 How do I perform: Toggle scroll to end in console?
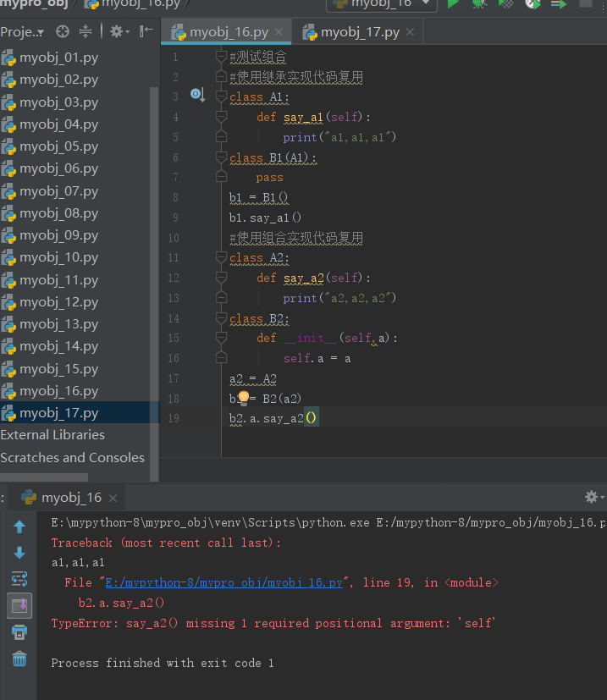(19, 606)
